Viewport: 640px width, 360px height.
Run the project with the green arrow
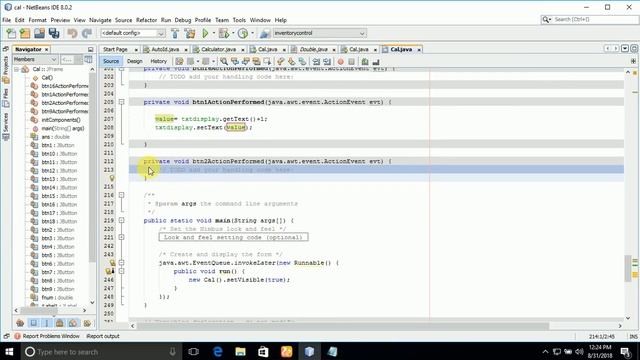[205, 33]
